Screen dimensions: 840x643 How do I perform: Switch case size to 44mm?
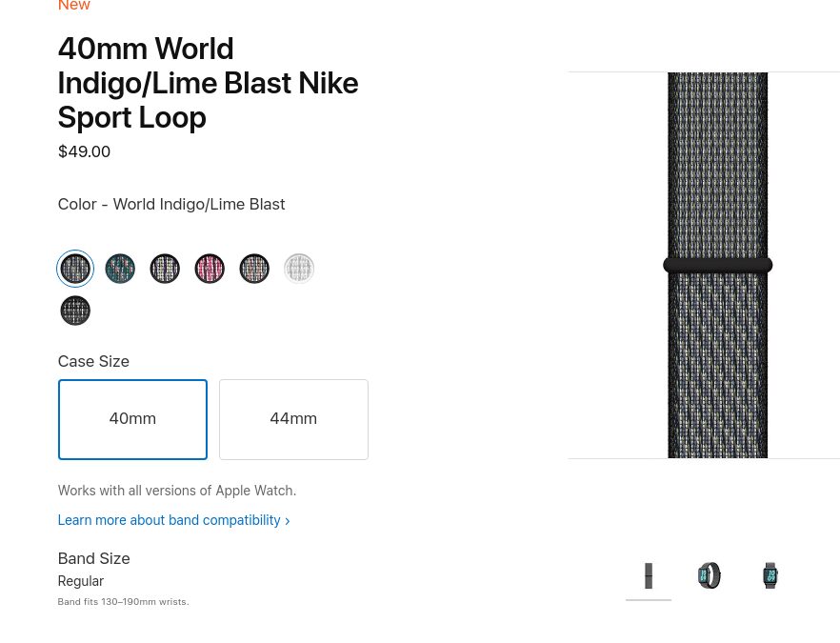click(x=293, y=419)
